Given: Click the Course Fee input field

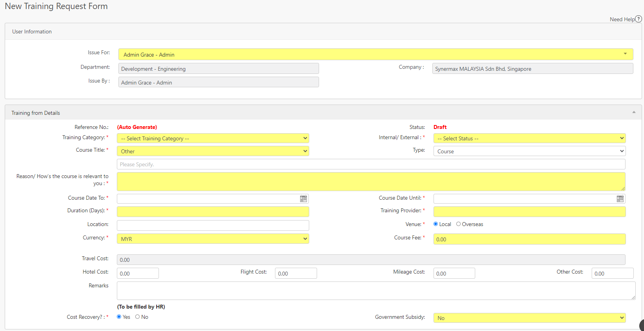Looking at the screenshot, I should click(530, 239).
